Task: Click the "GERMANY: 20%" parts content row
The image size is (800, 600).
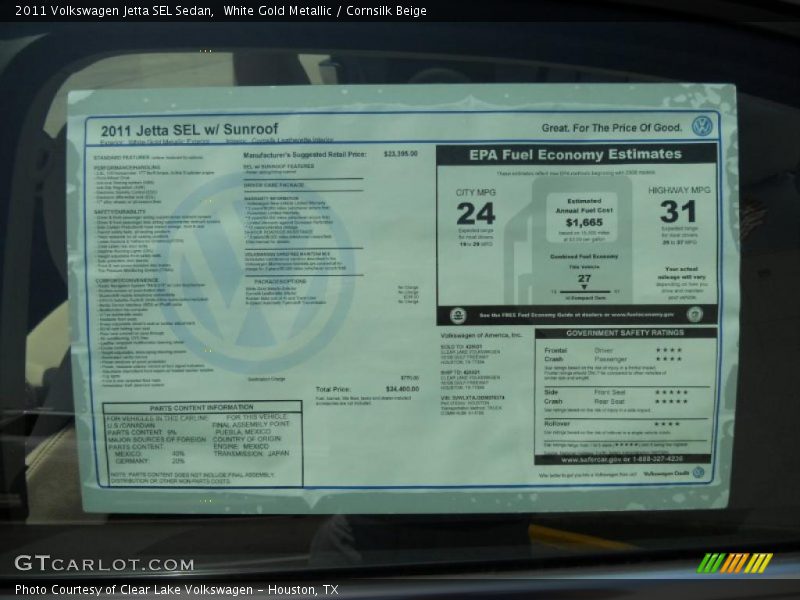Action: [149, 461]
